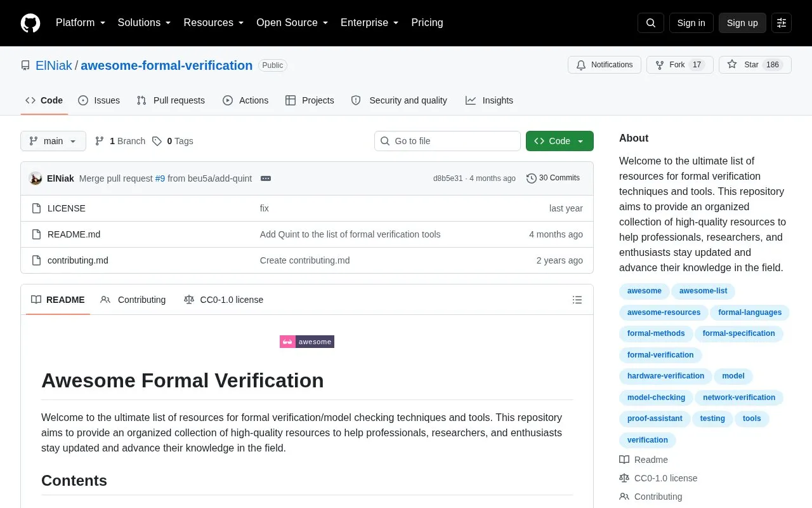Click the history clock icon by Commits

532,178
